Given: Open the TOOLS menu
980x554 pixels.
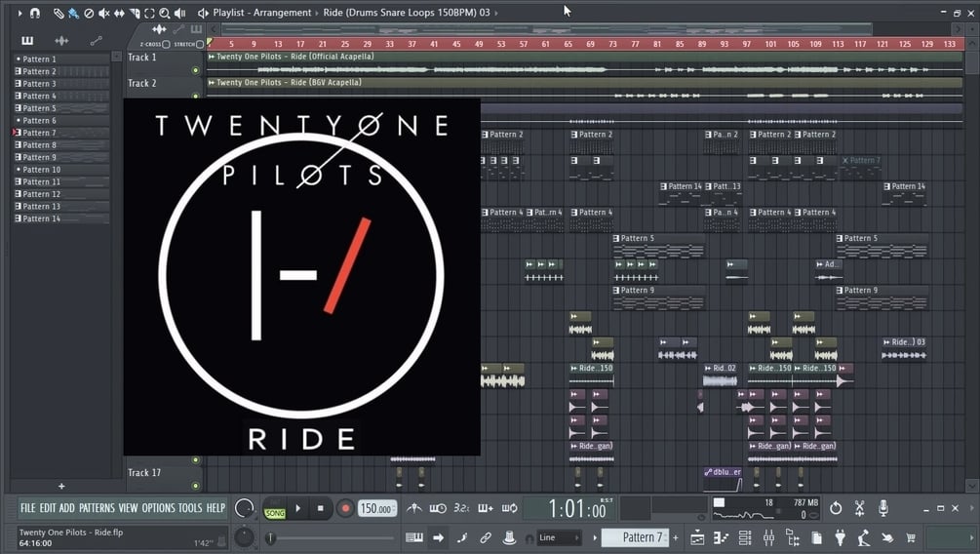Looking at the screenshot, I should 190,508.
